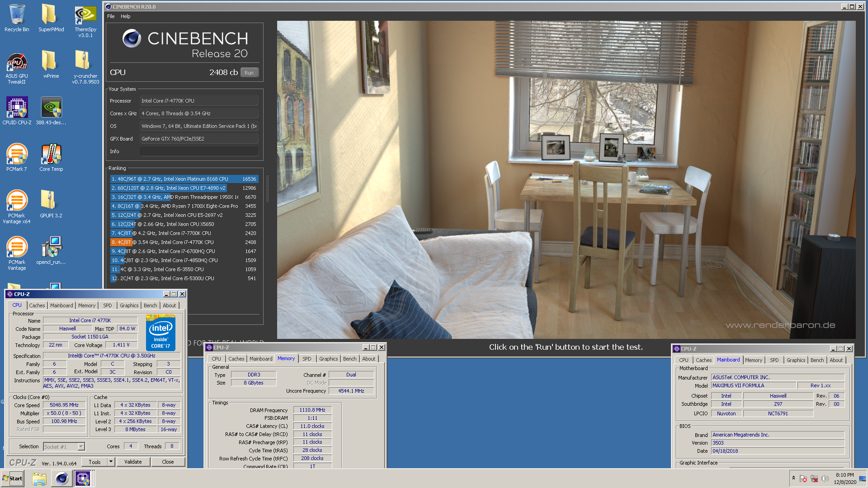Click the Cinebench logo sphere
The image size is (868, 488).
click(132, 38)
